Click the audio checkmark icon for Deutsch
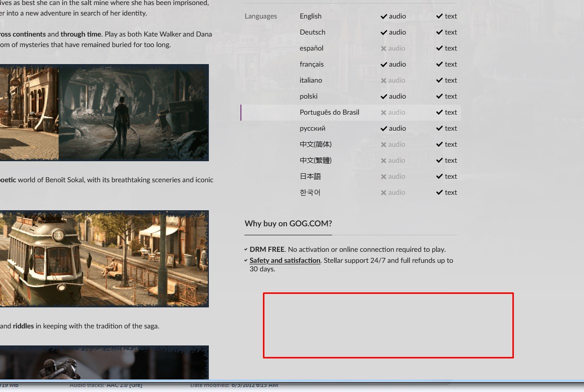 pyautogui.click(x=384, y=33)
